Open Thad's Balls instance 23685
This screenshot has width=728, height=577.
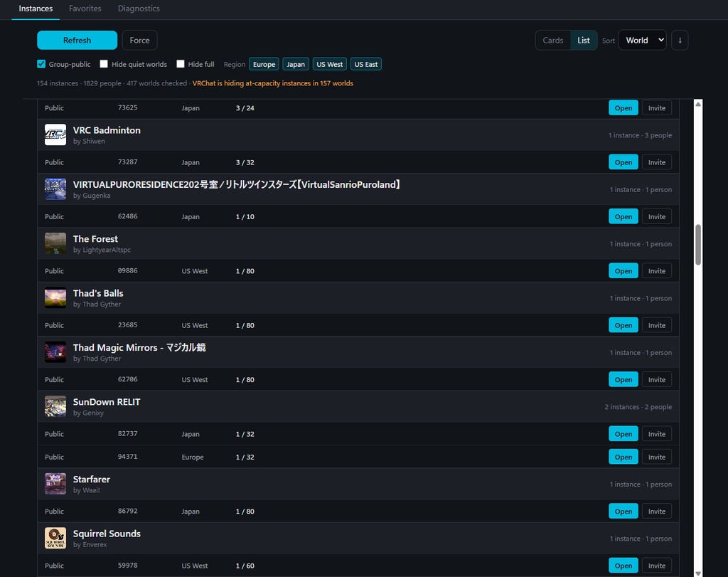(x=623, y=325)
